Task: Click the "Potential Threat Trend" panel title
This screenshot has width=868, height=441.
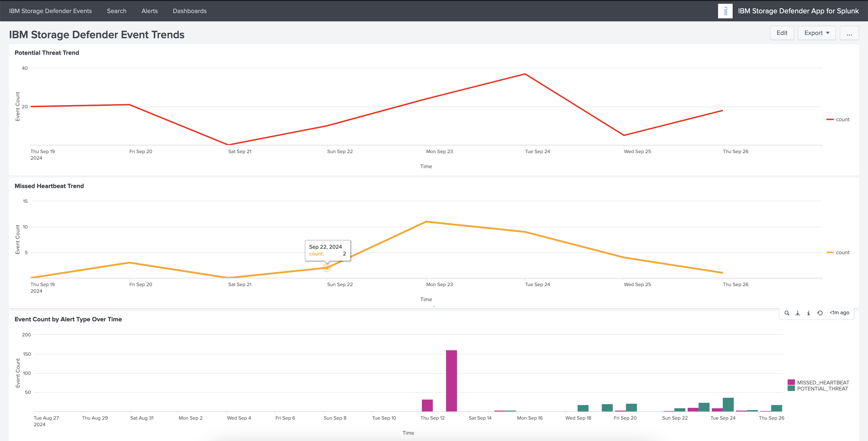Action: [x=47, y=53]
